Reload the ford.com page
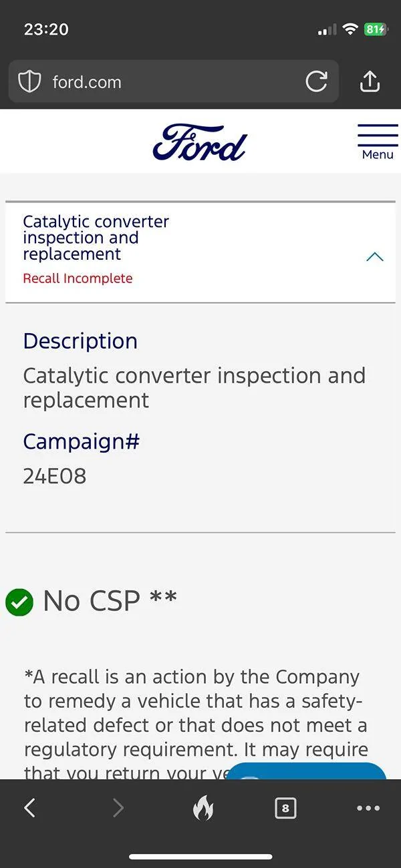The height and width of the screenshot is (868, 401). [316, 81]
